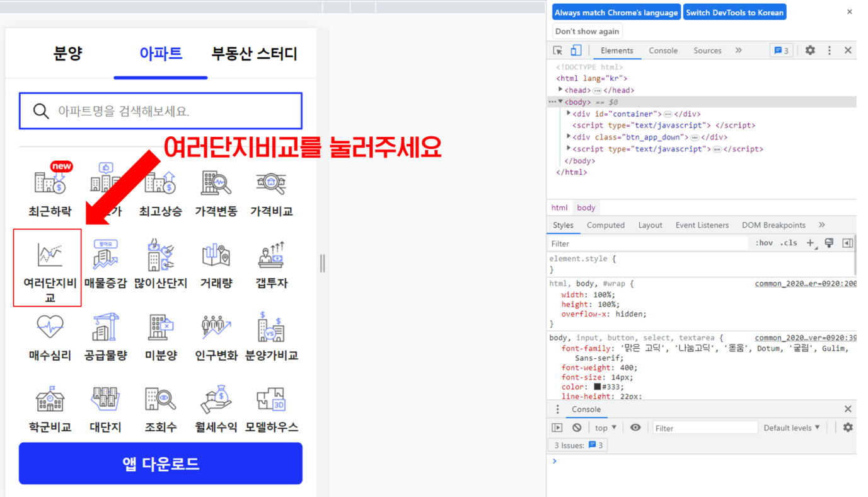The width and height of the screenshot is (868, 497).
Task: Switch to Computed styles tab
Action: [606, 225]
